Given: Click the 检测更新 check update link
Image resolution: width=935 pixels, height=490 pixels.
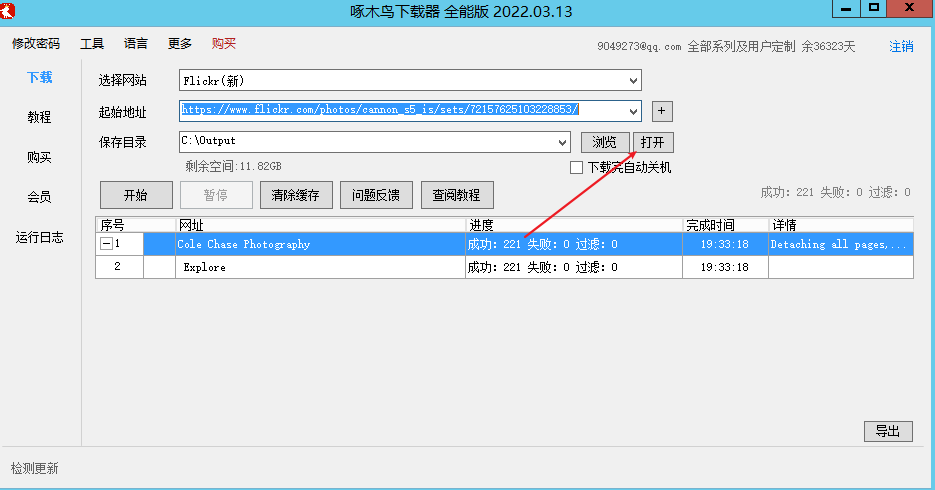Looking at the screenshot, I should point(35,469).
